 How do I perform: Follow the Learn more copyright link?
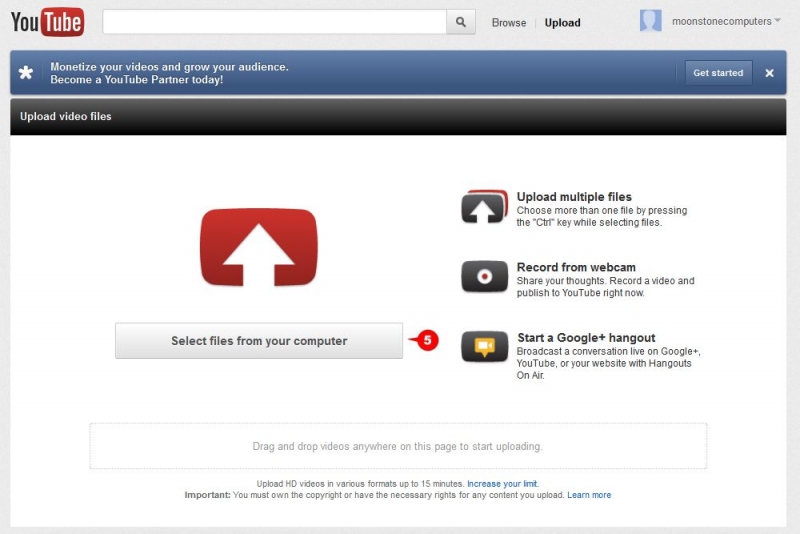(x=589, y=495)
